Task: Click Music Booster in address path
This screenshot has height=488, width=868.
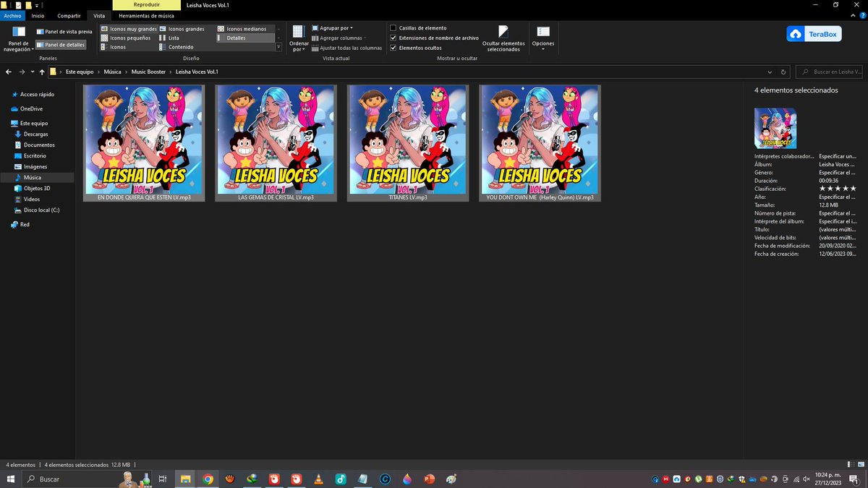Action: point(148,72)
